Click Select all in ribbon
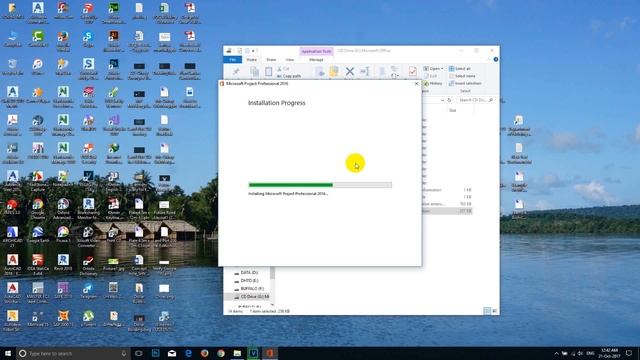640x360 pixels. pos(460,69)
